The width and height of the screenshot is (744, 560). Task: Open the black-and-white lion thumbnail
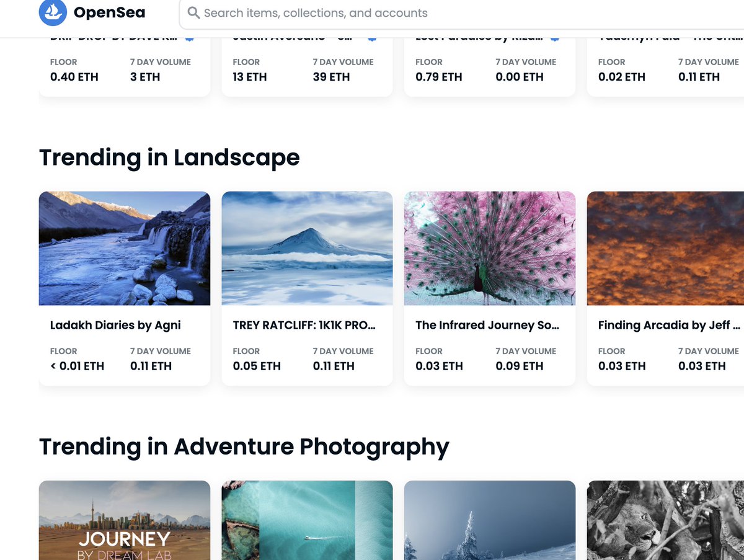point(665,520)
